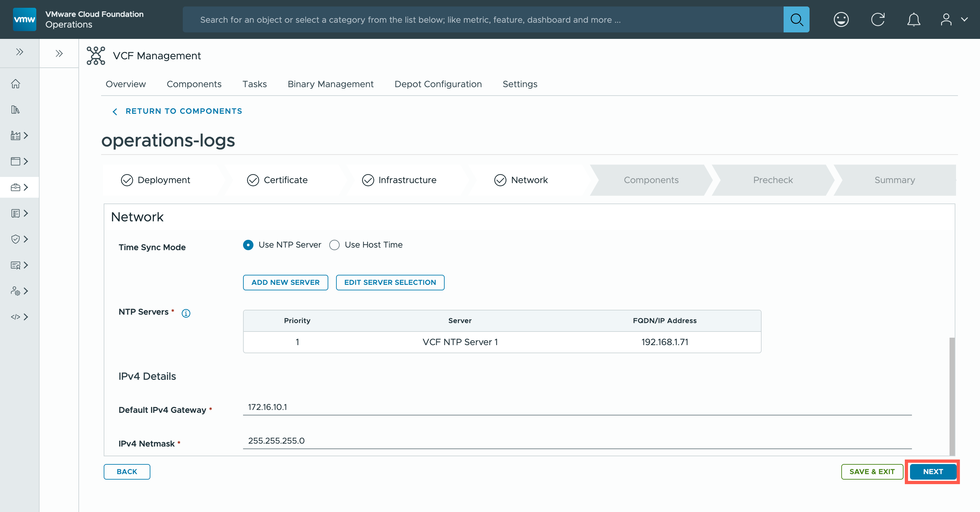Open the feedback smiley icon
The height and width of the screenshot is (512, 980).
(x=841, y=19)
